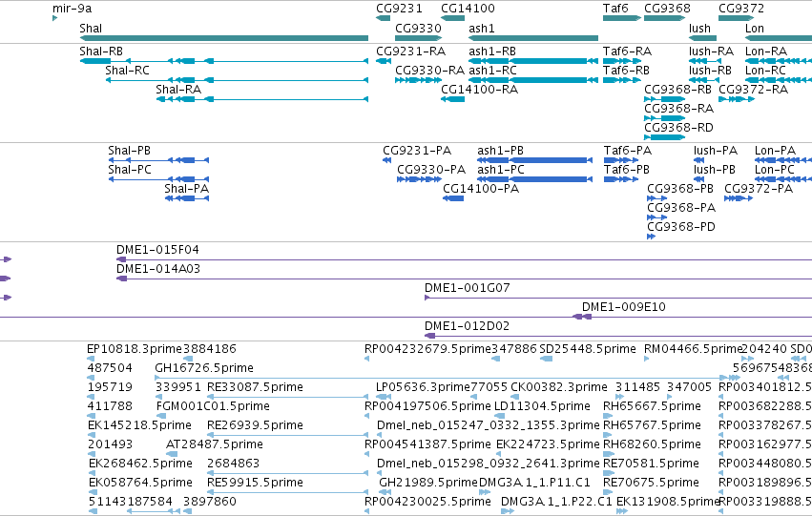This screenshot has height=516, width=812.
Task: Click the Shal-PB protein label
Action: click(129, 151)
